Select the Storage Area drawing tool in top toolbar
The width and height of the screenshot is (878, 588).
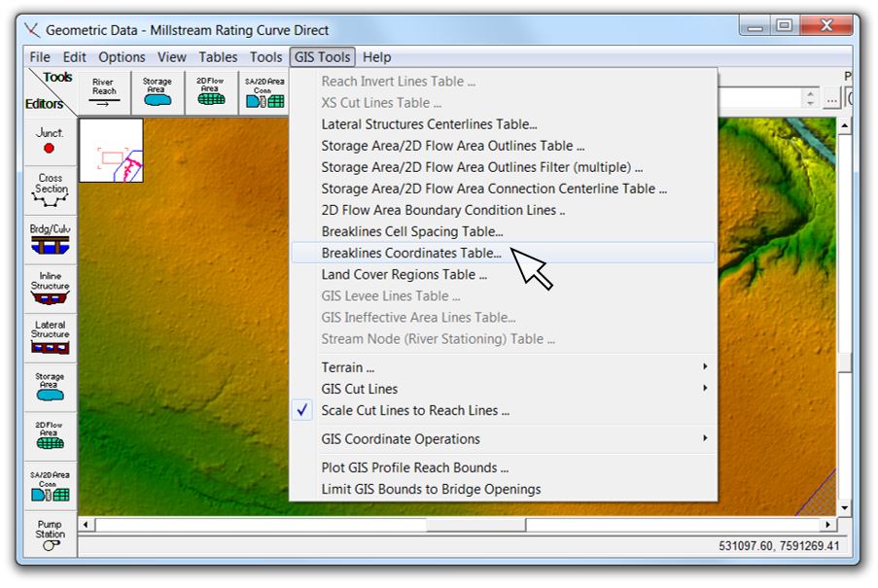click(158, 93)
